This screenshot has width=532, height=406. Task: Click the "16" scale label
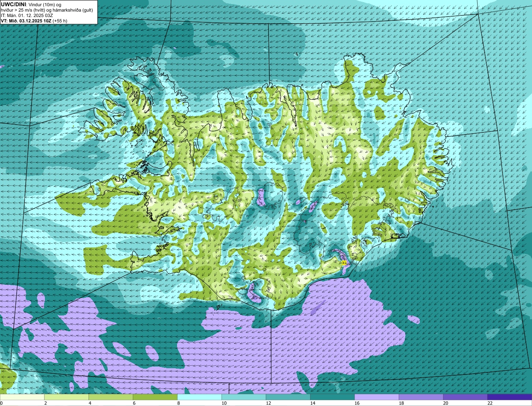click(357, 403)
